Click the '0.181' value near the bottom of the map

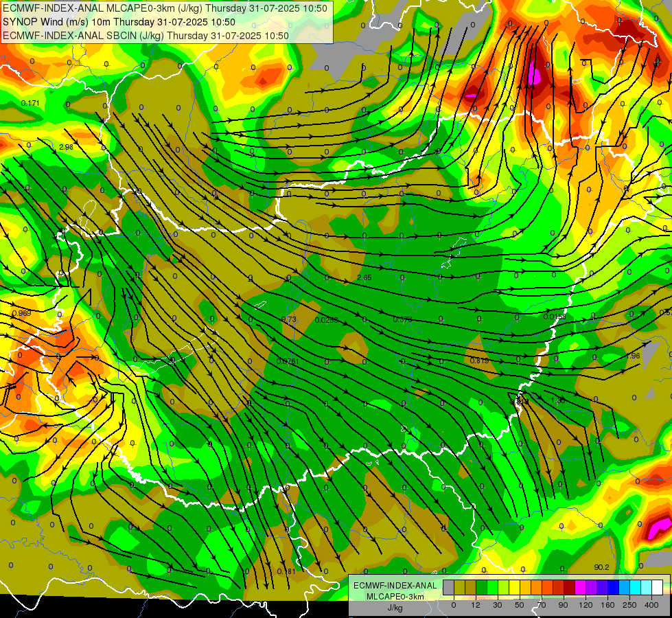[286, 571]
